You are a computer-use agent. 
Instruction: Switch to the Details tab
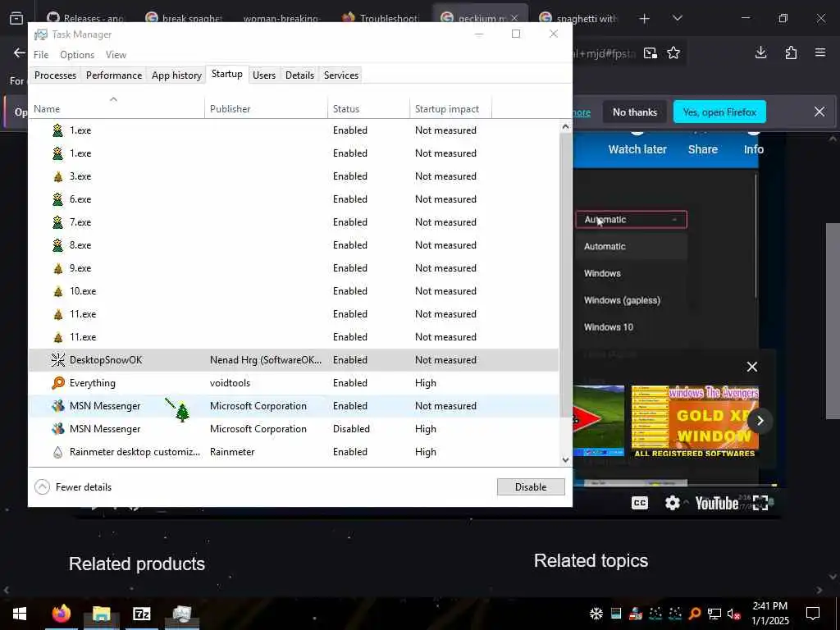(x=299, y=75)
